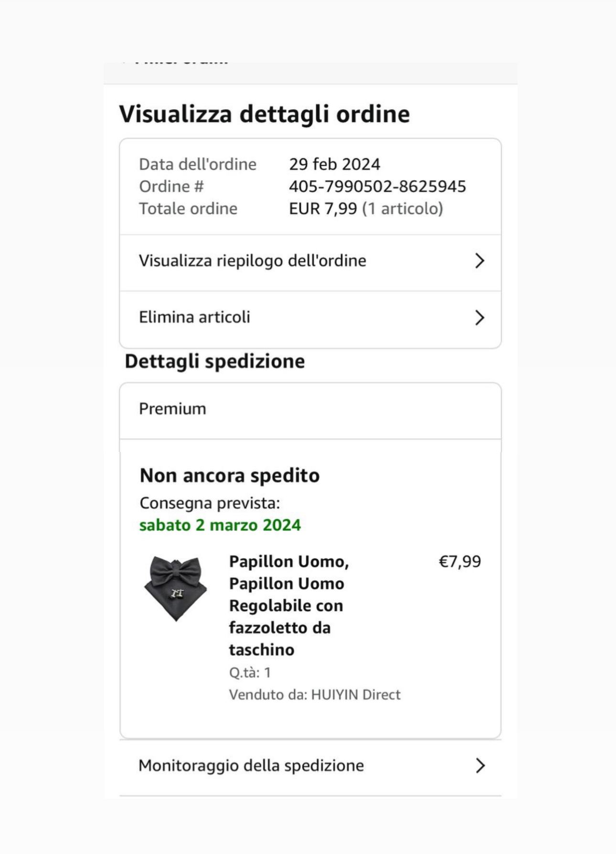
Task: Open the Papillon Uomo product title
Action: pyautogui.click(x=289, y=605)
